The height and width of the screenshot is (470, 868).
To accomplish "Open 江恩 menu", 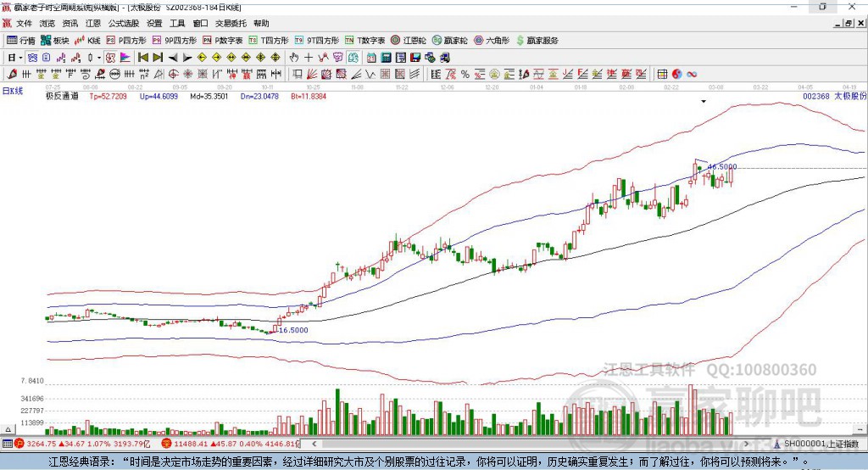I will (x=93, y=23).
